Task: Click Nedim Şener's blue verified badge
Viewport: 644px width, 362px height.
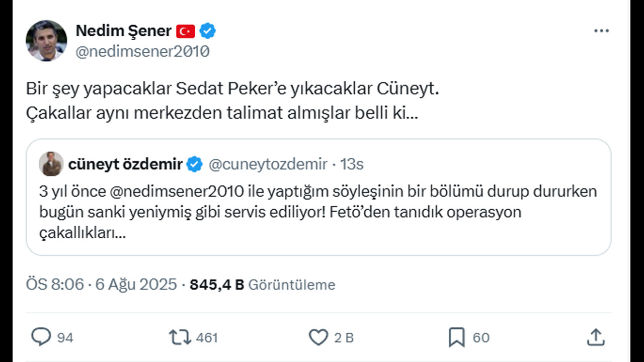Action: click(207, 30)
